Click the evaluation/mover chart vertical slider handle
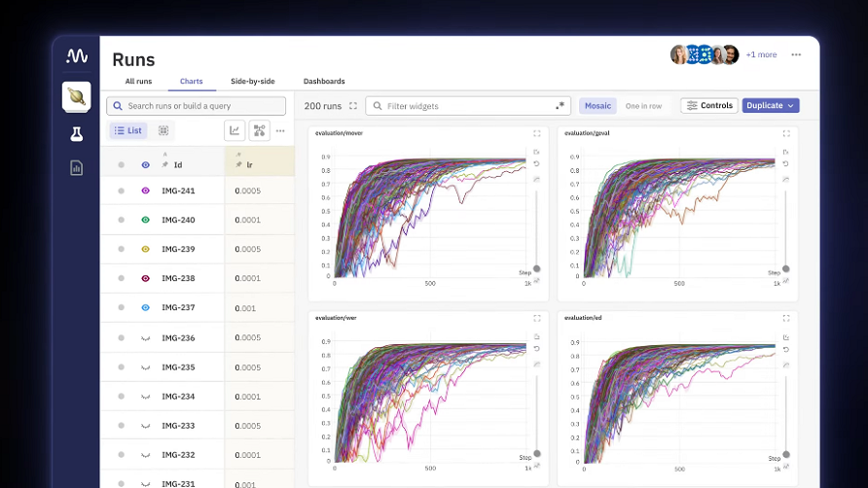 point(536,268)
